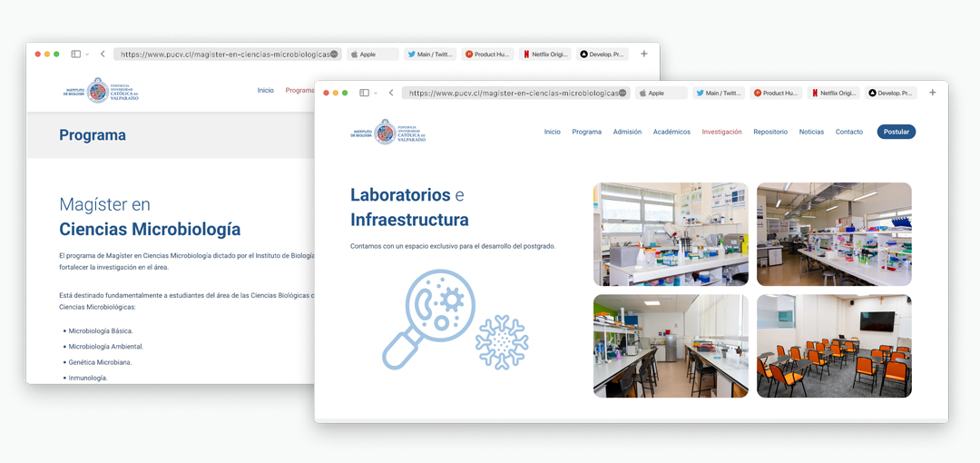The image size is (980, 463).
Task: Click PUCV Instituto de Biología logo in front window
Action: point(388,132)
